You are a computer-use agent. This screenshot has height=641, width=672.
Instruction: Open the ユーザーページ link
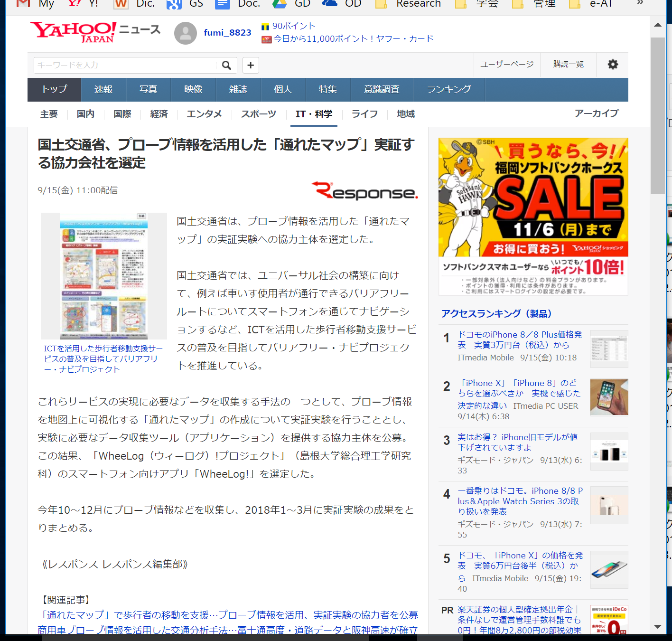(x=507, y=64)
